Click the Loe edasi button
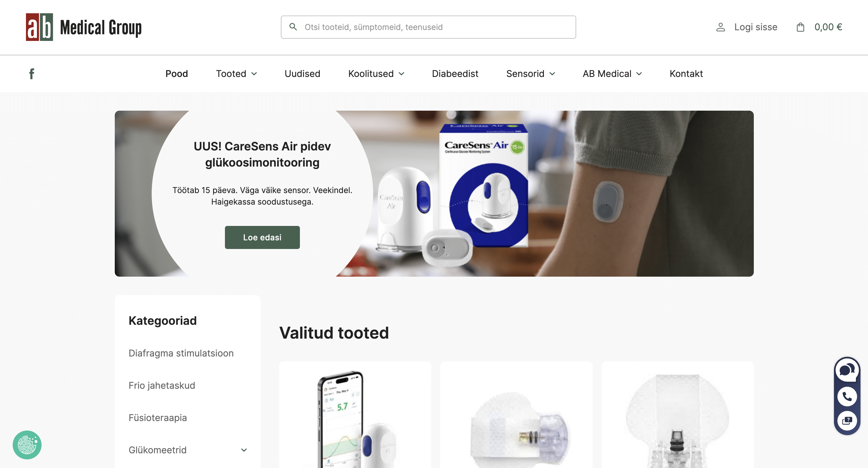868x468 pixels. point(262,237)
